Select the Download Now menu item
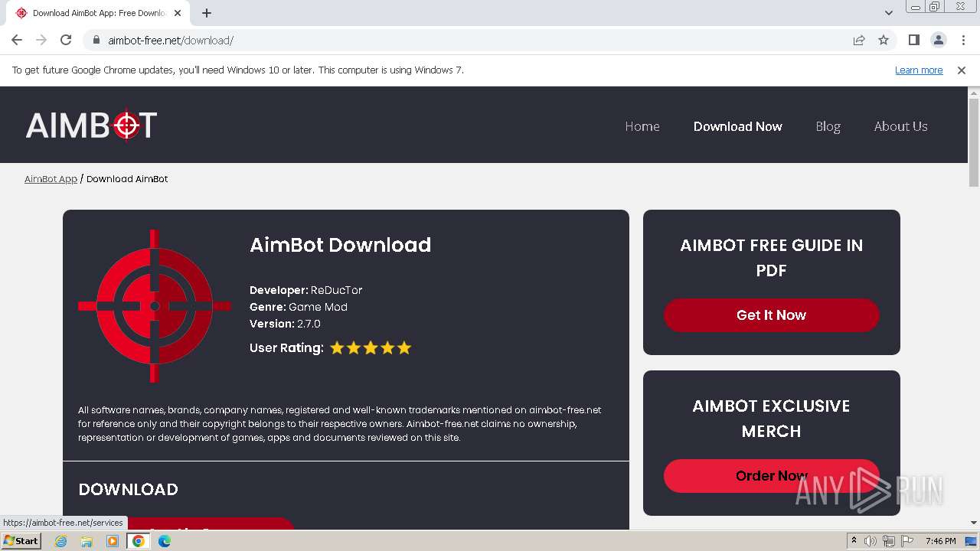Image resolution: width=980 pixels, height=551 pixels. pos(738,126)
